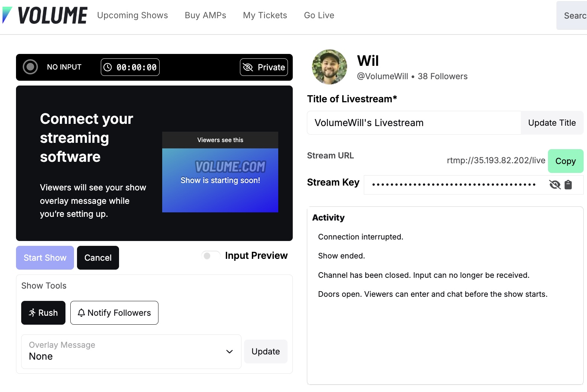Click 'Show ended.' activity entry
Screen dimensions: 587x392
coord(341,256)
